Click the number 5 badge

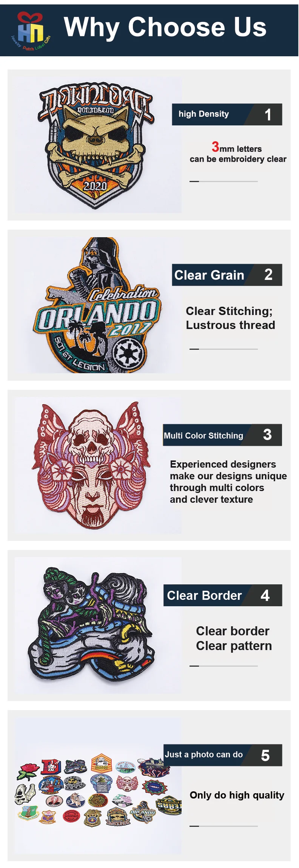coord(265,755)
